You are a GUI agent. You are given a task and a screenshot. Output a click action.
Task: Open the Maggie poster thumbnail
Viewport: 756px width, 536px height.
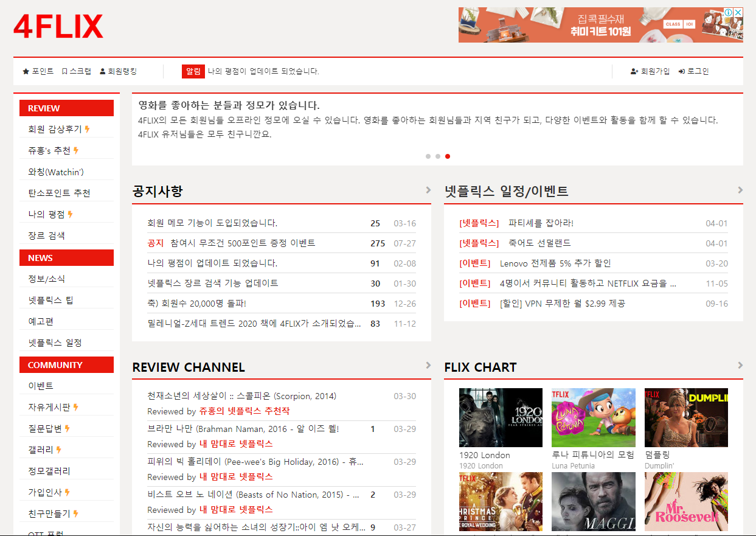tap(594, 502)
